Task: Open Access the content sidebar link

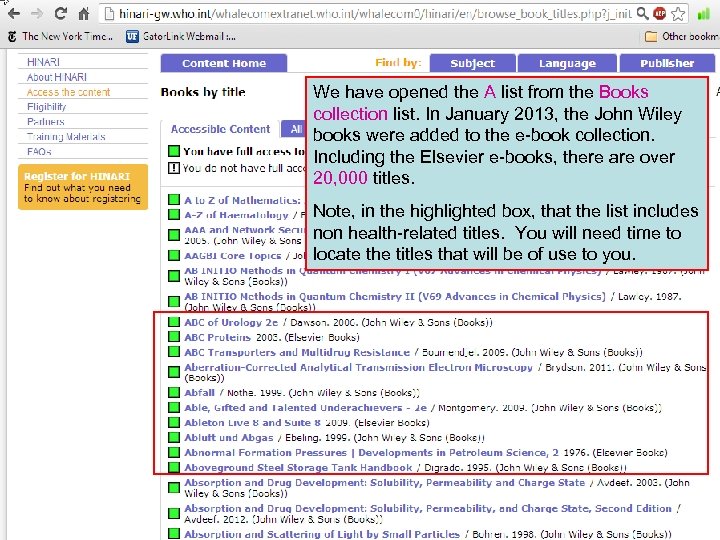Action: (x=68, y=92)
